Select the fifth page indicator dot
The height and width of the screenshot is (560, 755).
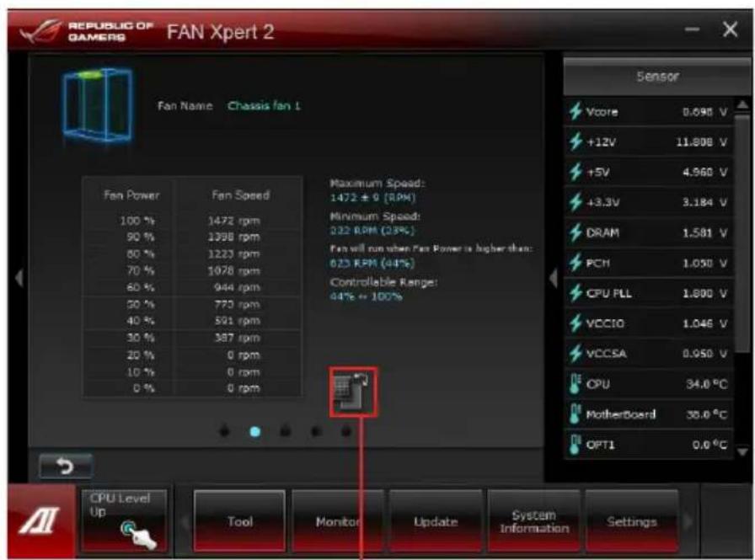pyautogui.click(x=346, y=431)
